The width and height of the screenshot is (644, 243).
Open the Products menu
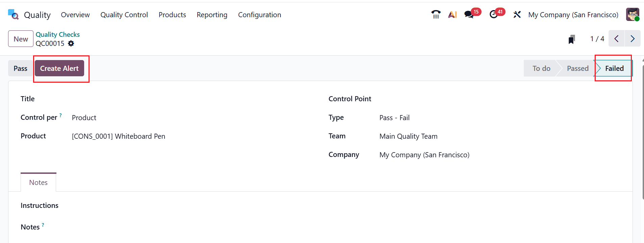click(172, 15)
